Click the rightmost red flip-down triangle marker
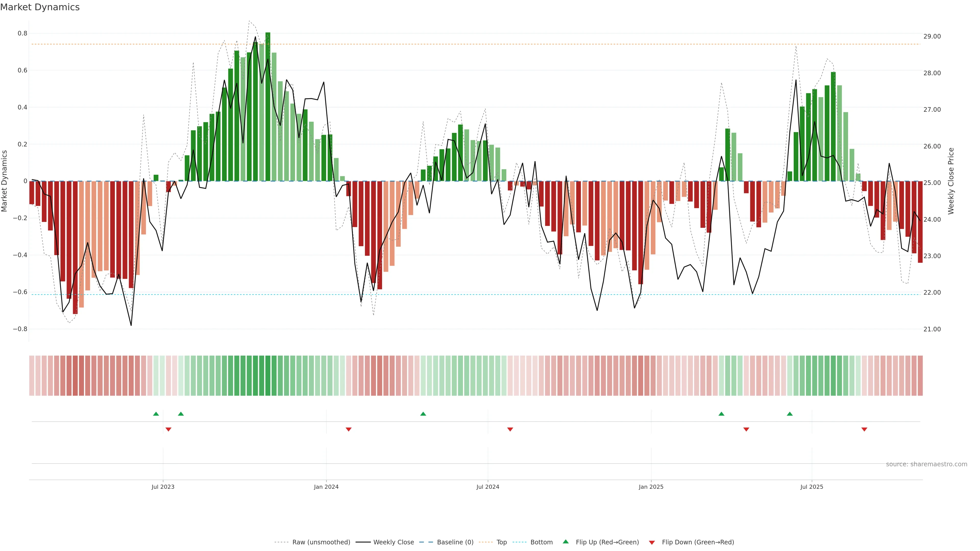 point(864,429)
